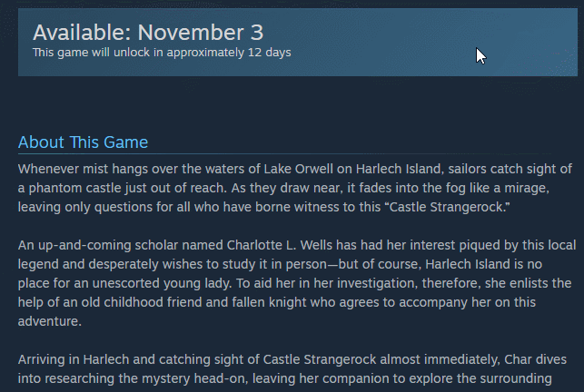Click the word "adventure." ending the second paragraph
This screenshot has height=392, width=584.
click(x=50, y=321)
